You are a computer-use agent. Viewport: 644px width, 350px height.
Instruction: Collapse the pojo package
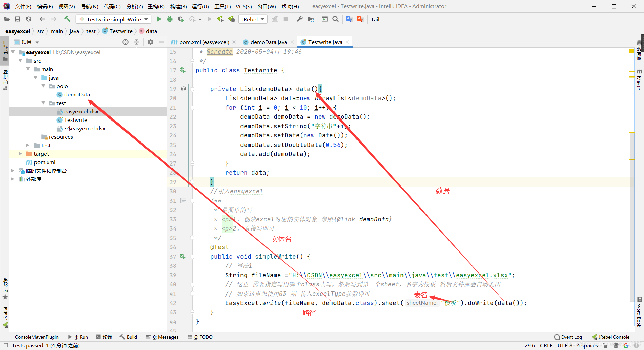pos(43,86)
